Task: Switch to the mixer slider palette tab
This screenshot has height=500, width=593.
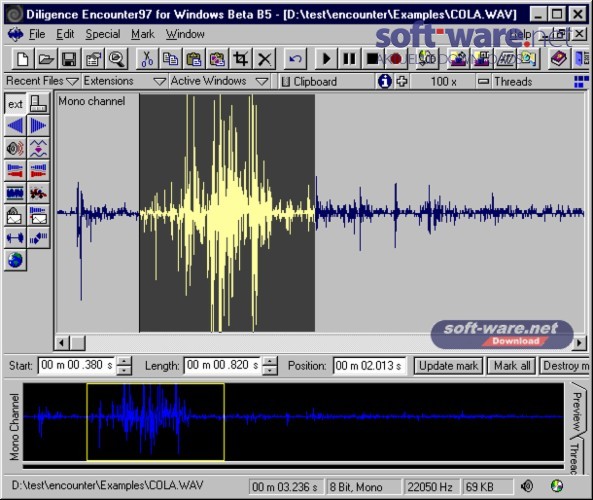Action: click(x=38, y=104)
